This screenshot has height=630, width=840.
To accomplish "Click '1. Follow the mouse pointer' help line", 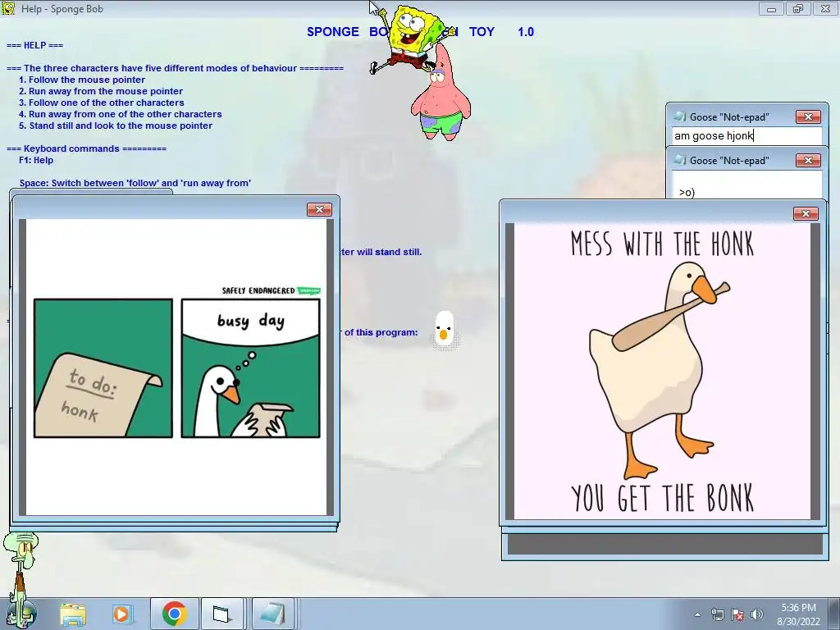I will (82, 80).
